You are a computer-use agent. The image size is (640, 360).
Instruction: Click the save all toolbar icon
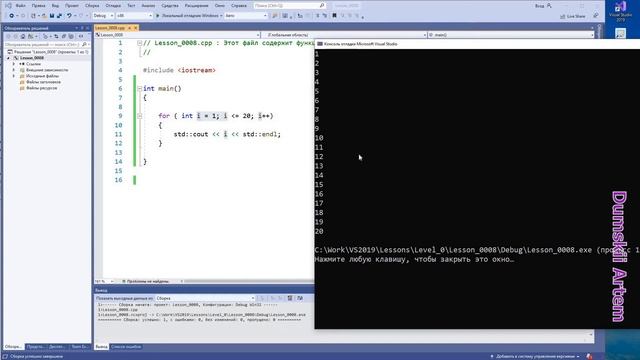(59, 16)
